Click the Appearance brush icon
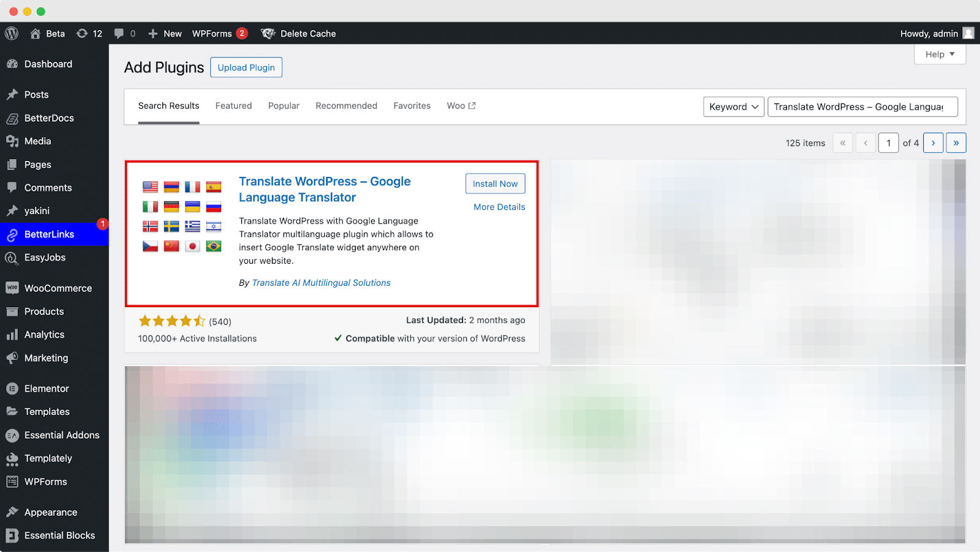The image size is (980, 552). (x=12, y=512)
